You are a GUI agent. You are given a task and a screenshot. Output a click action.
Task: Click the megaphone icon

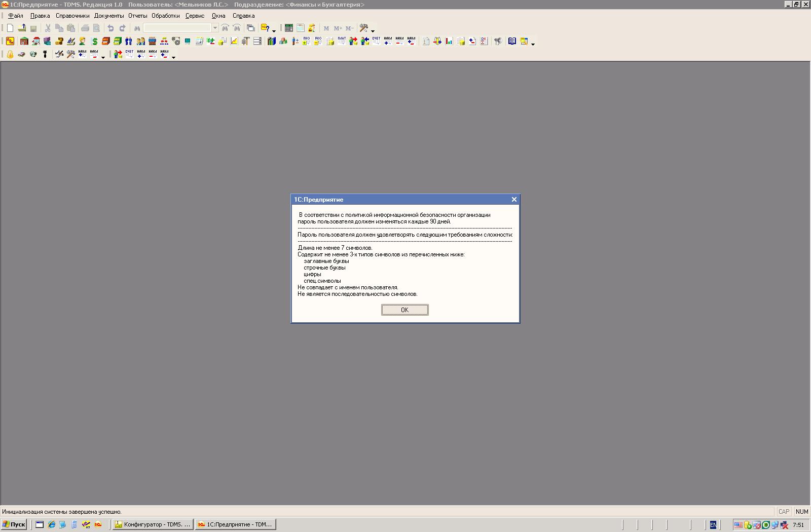499,41
